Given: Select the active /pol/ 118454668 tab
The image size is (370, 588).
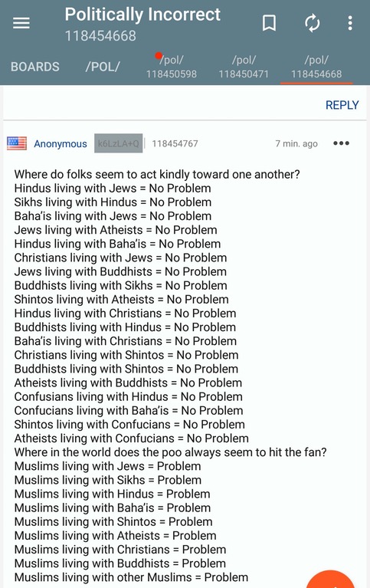Looking at the screenshot, I should click(x=316, y=67).
